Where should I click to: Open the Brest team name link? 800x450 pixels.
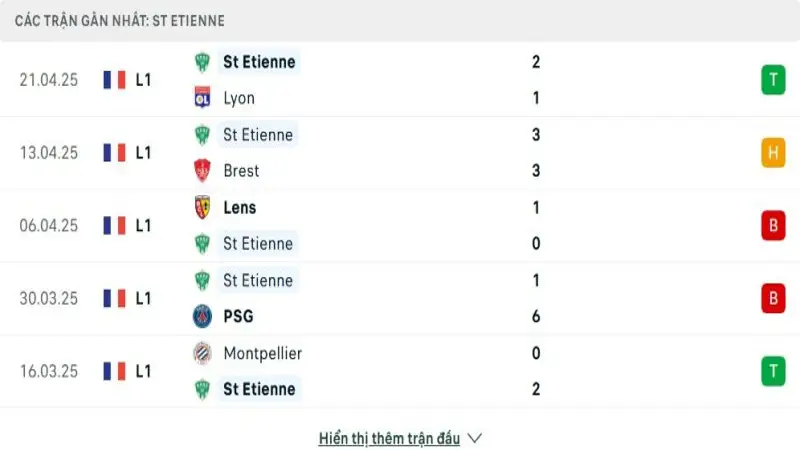[x=241, y=171]
